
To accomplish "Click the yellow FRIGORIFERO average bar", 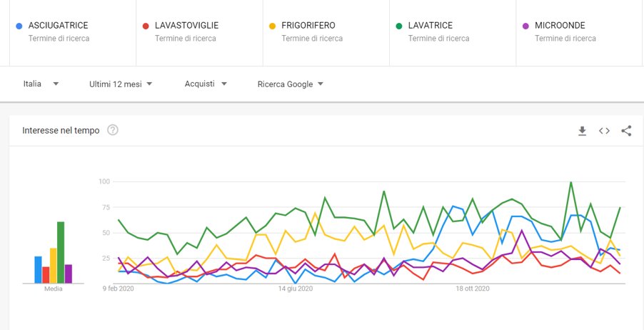I will [53, 265].
